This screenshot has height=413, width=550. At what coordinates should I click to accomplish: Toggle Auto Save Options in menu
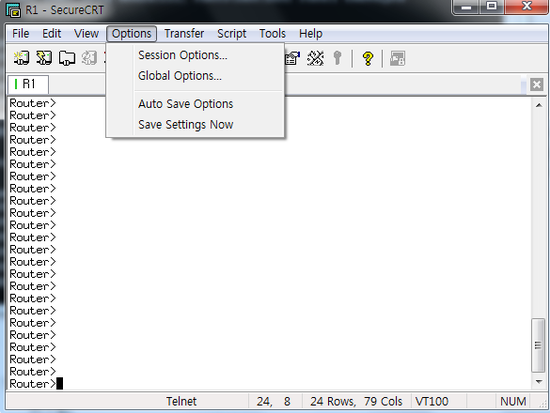click(x=186, y=104)
